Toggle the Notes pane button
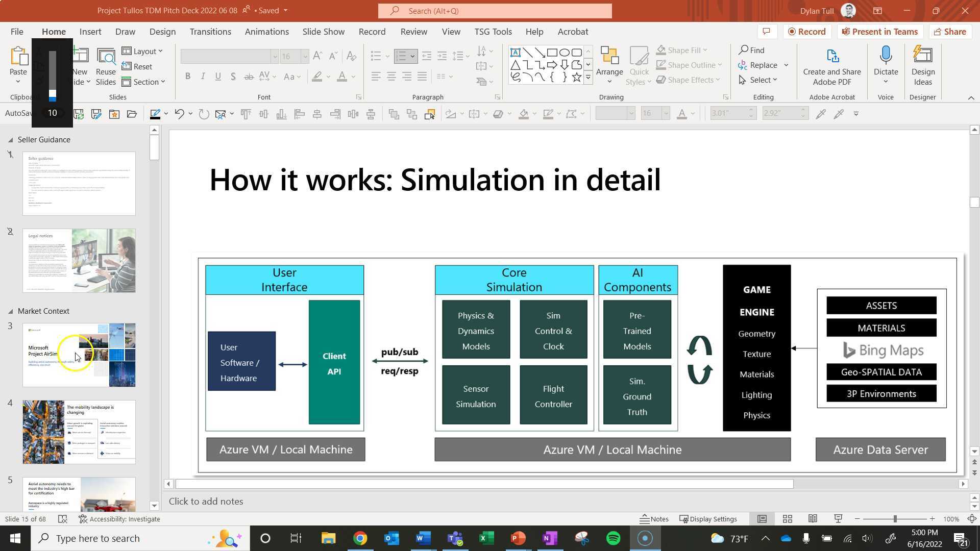Image resolution: width=980 pixels, height=551 pixels. 654,519
